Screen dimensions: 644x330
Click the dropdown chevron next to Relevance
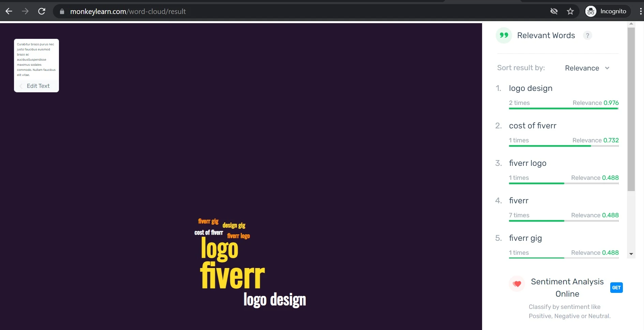(607, 68)
